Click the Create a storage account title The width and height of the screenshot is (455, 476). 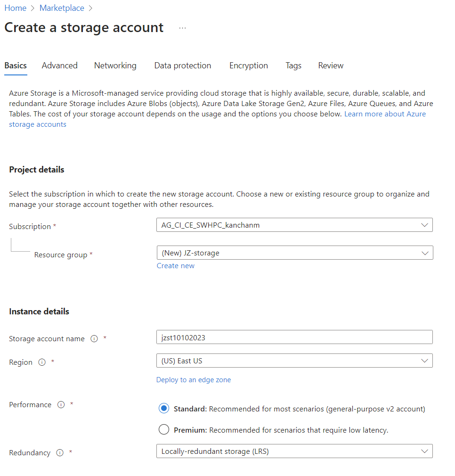tap(84, 28)
